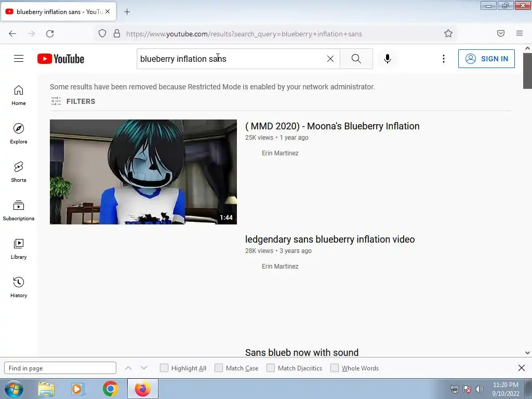
Task: Close the blueberry inflation sans tab
Action: click(108, 11)
